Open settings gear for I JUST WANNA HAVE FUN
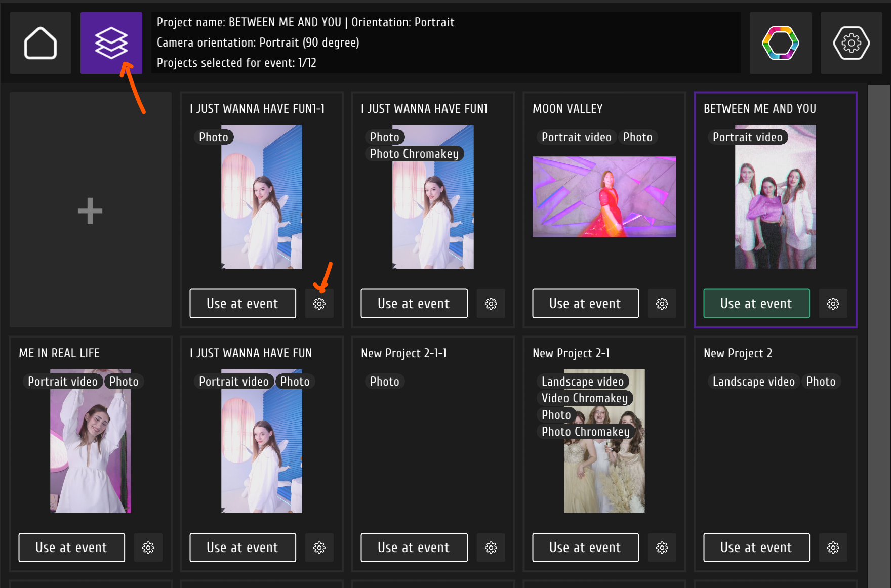This screenshot has width=891, height=588. 319,548
